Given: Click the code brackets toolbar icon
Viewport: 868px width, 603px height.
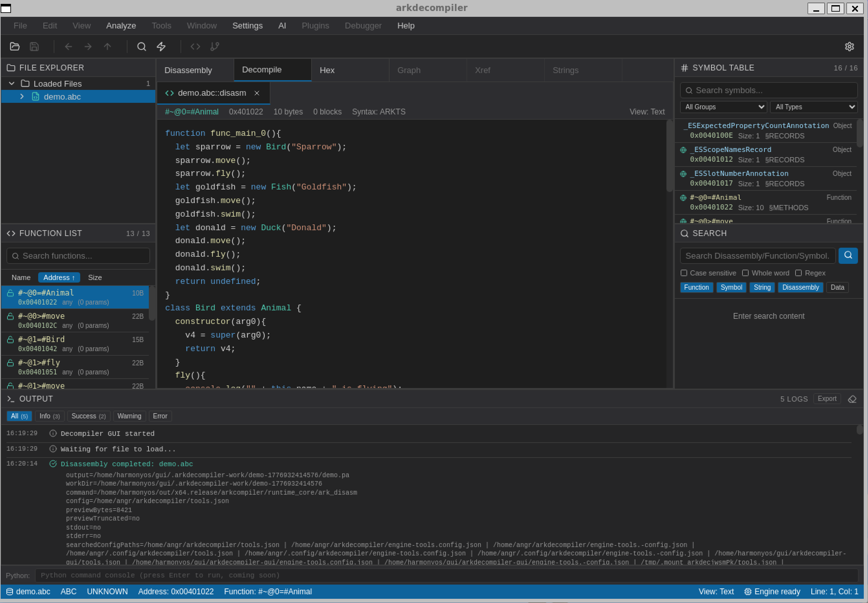Looking at the screenshot, I should (195, 47).
